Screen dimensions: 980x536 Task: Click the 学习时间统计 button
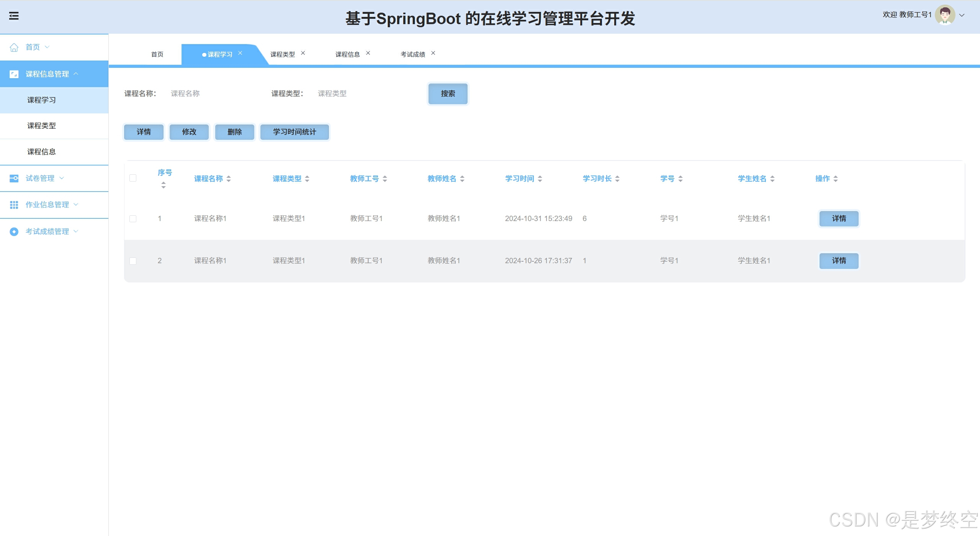coord(294,132)
